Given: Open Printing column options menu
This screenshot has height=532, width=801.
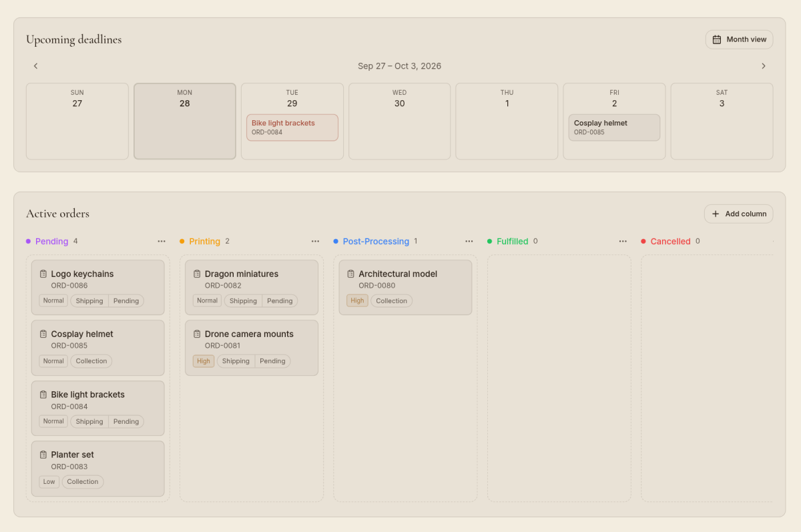Looking at the screenshot, I should tap(315, 242).
